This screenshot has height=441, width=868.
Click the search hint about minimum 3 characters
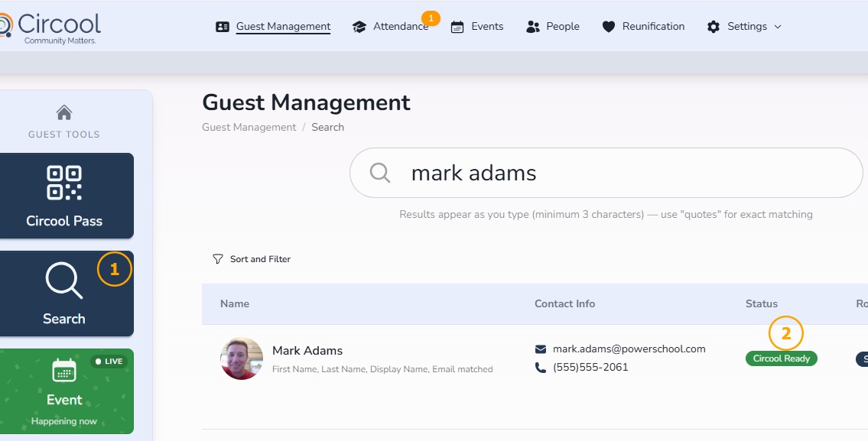tap(606, 214)
